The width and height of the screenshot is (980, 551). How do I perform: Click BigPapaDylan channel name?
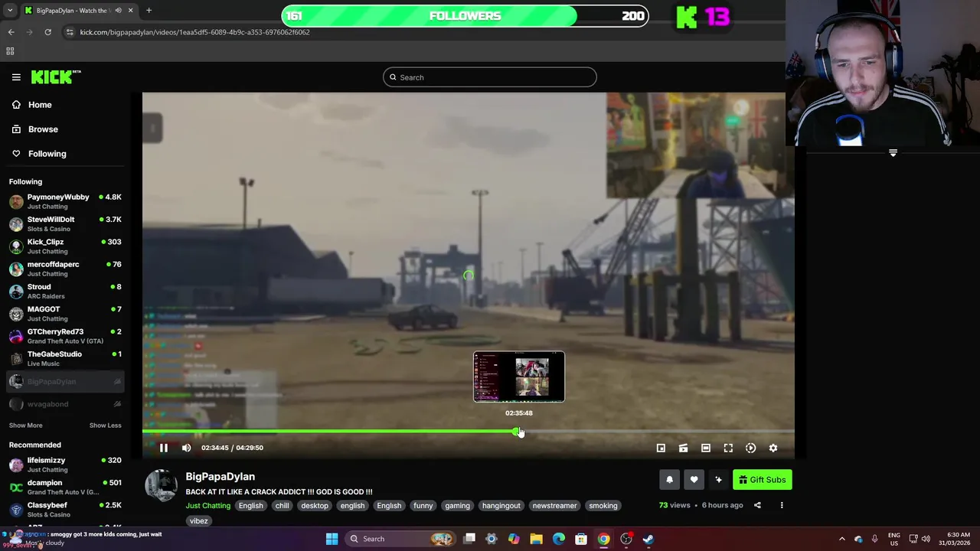click(220, 477)
